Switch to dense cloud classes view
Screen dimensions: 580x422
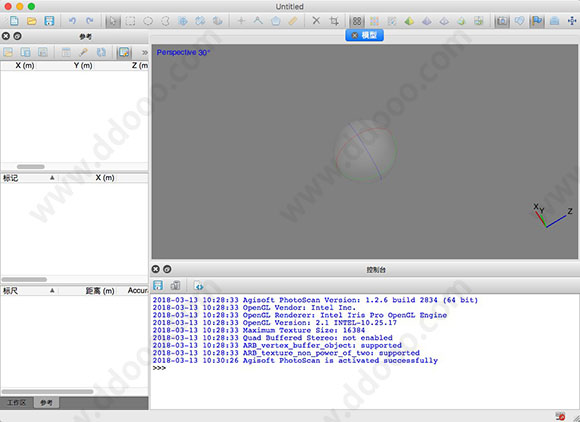(x=392, y=21)
